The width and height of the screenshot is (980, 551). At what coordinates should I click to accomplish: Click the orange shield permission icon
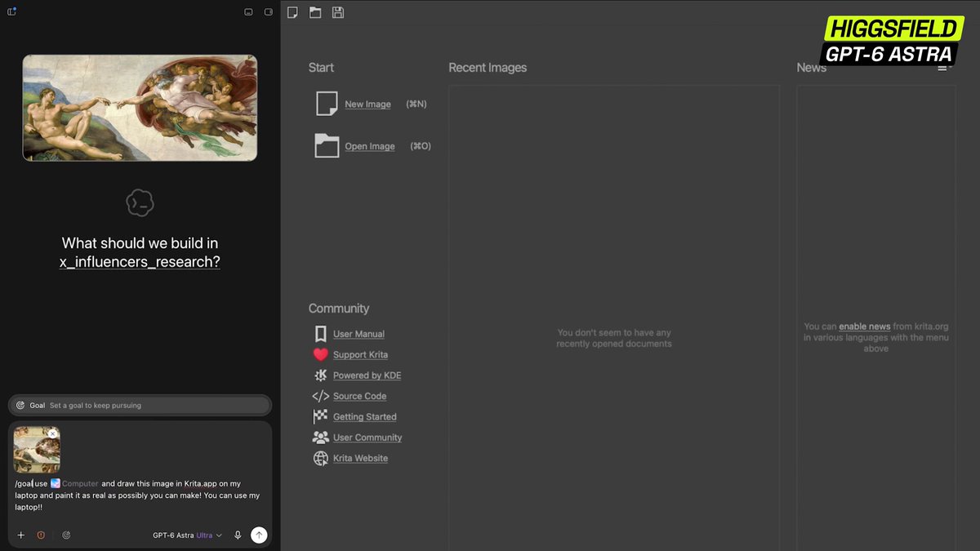point(41,535)
